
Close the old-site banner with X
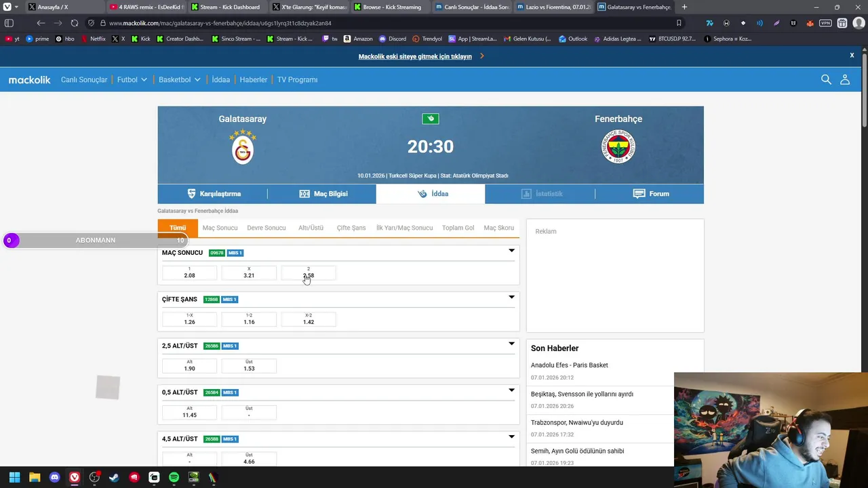coord(852,56)
